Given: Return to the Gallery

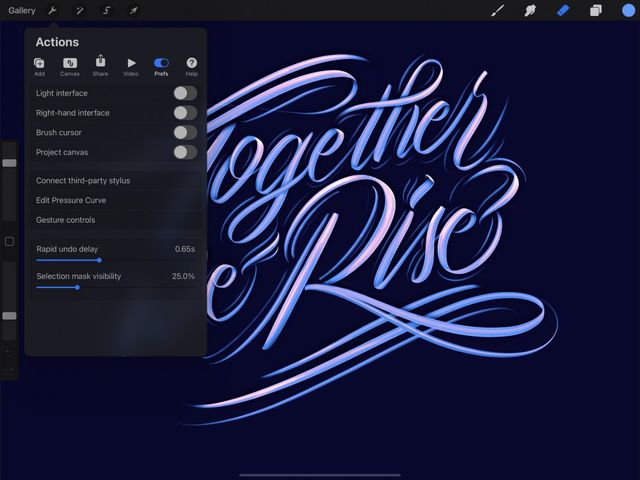Looking at the screenshot, I should pyautogui.click(x=21, y=11).
